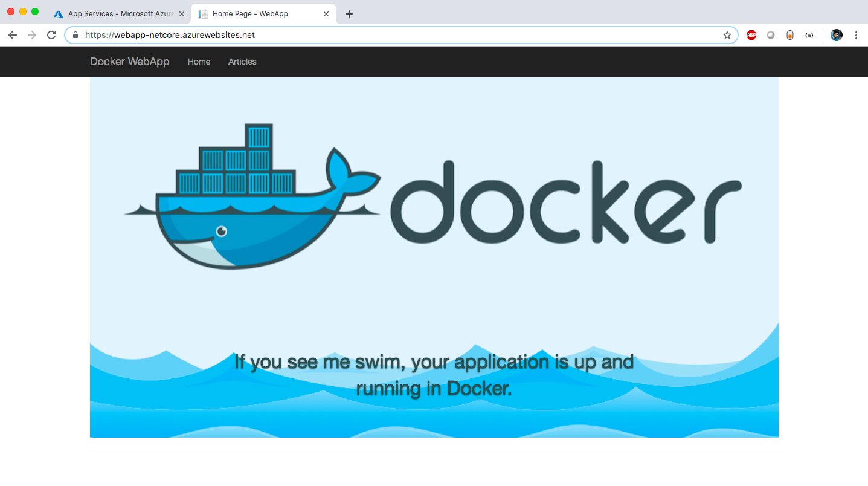
Task: Close the App Services Azure tab
Action: click(182, 14)
